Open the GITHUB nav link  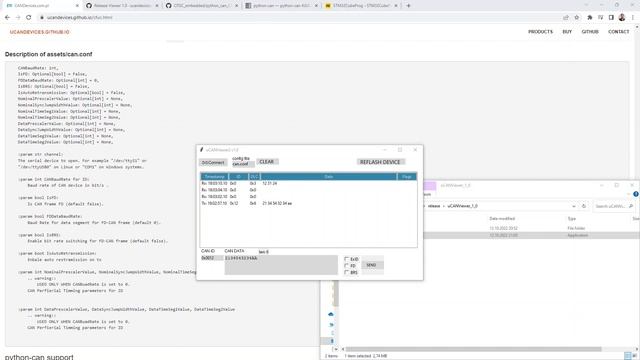click(590, 32)
